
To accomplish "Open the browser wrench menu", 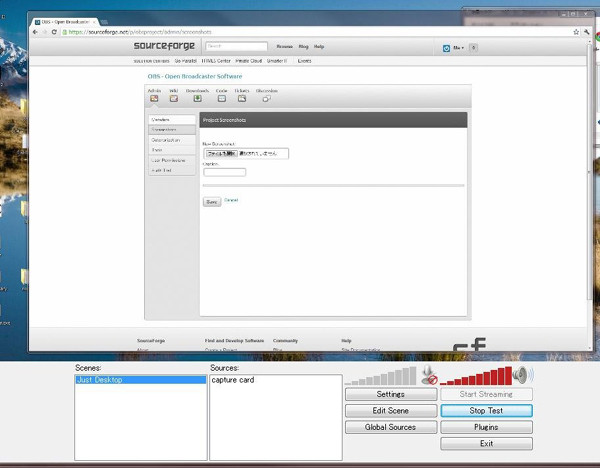I will click(586, 32).
